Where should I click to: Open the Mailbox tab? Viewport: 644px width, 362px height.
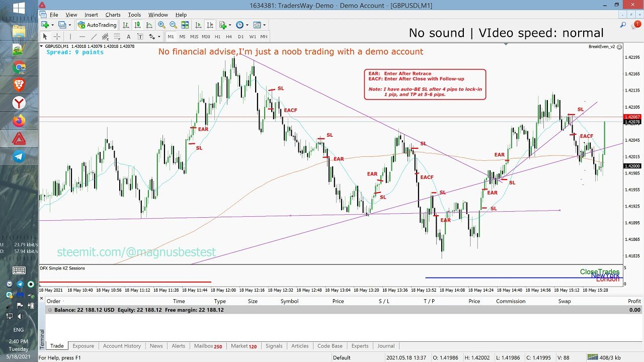tap(208, 346)
